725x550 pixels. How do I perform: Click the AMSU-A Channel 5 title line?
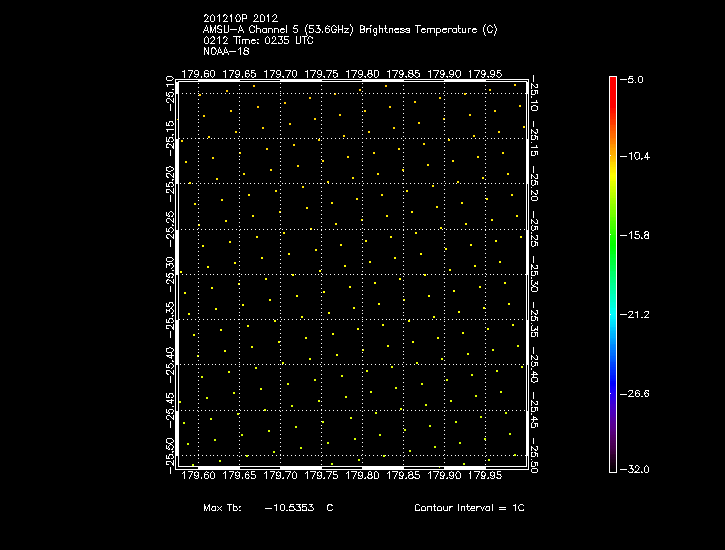click(x=352, y=29)
